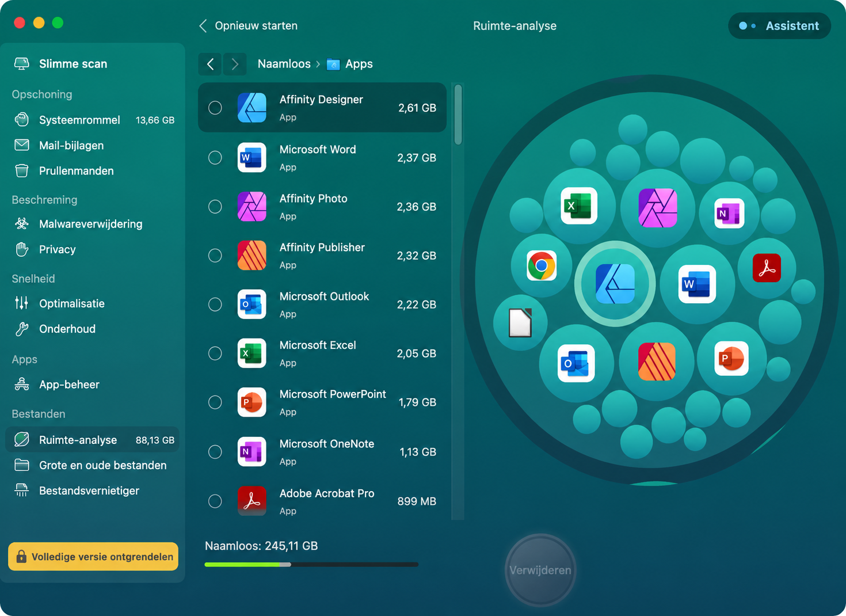Click the Privacy hand icon
The width and height of the screenshot is (846, 616).
click(x=22, y=249)
